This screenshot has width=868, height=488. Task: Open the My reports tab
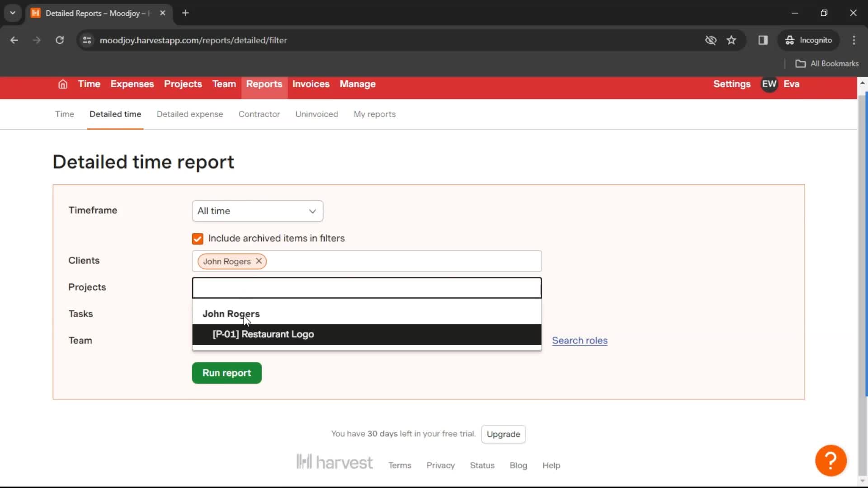(x=374, y=114)
